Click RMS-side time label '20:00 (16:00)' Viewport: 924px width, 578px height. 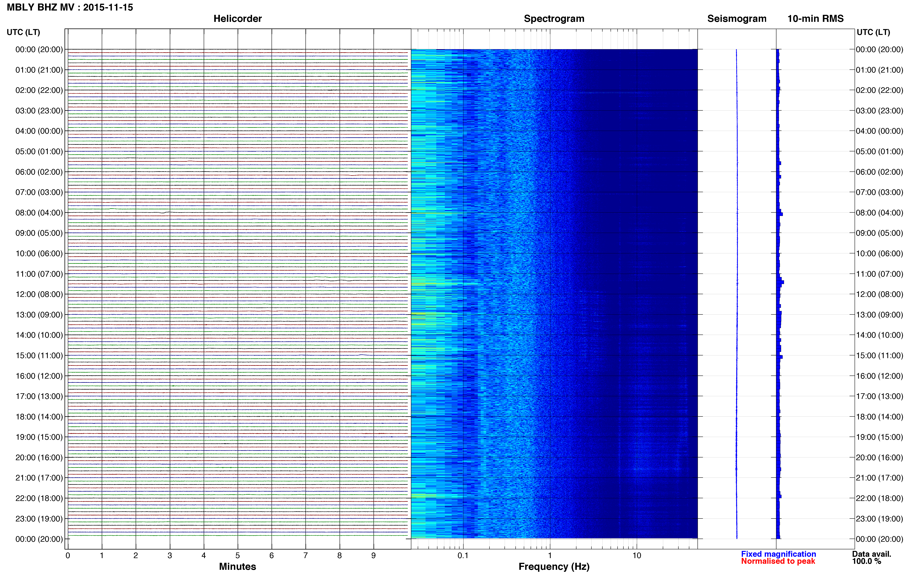coord(879,458)
